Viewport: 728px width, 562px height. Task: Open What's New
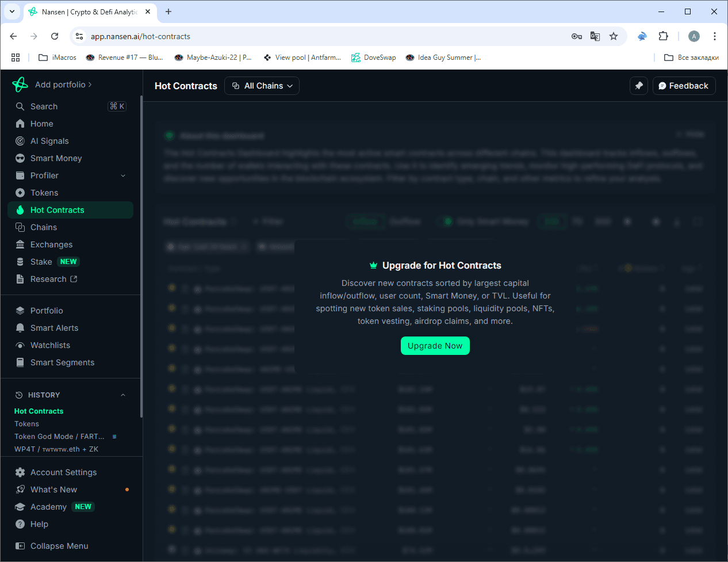point(71,490)
